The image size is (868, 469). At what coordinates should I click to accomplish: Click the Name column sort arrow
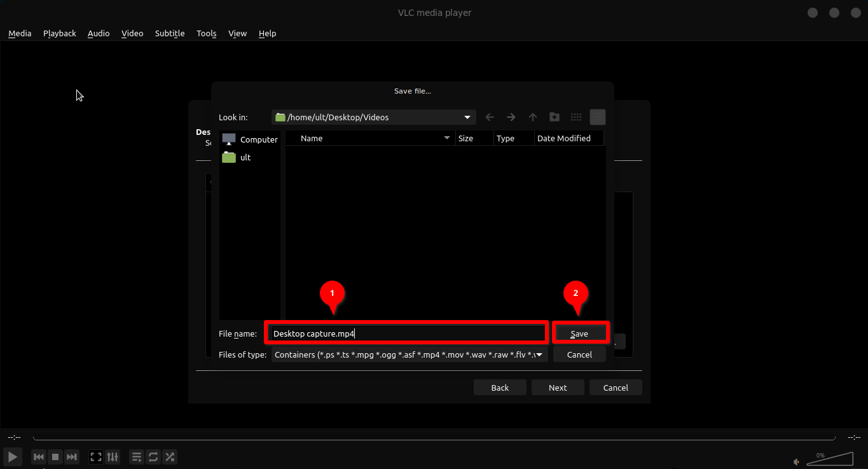pos(446,138)
